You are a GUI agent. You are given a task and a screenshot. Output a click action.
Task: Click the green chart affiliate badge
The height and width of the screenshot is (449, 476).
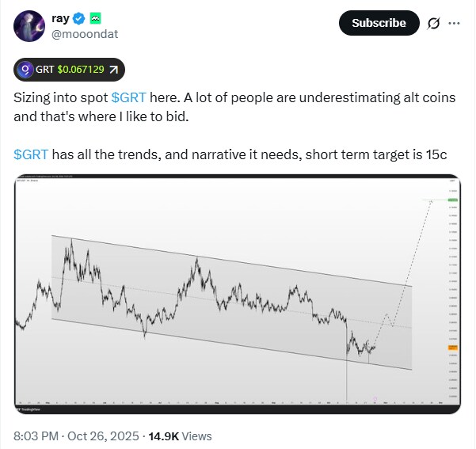[94, 17]
